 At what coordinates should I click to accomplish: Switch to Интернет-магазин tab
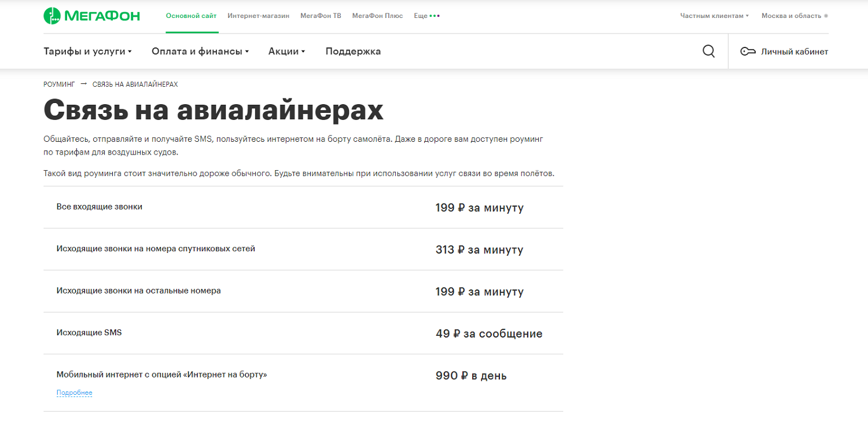tap(259, 16)
